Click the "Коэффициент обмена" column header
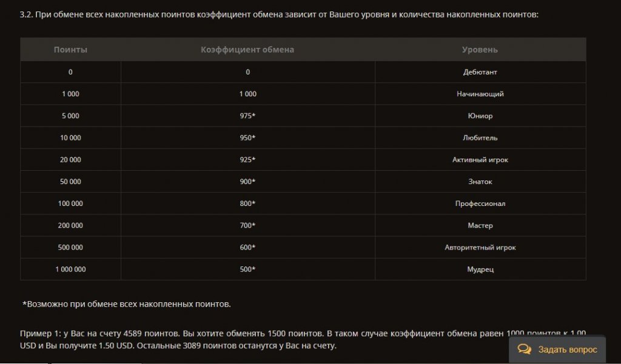 [x=247, y=50]
